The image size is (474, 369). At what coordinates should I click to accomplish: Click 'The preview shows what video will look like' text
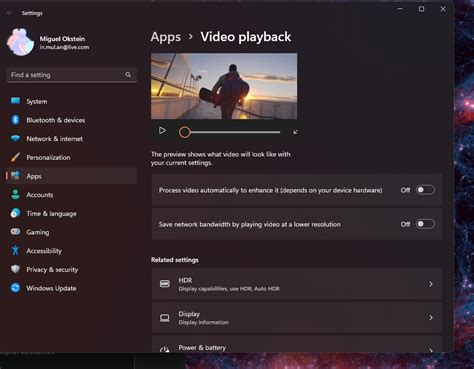coord(220,159)
